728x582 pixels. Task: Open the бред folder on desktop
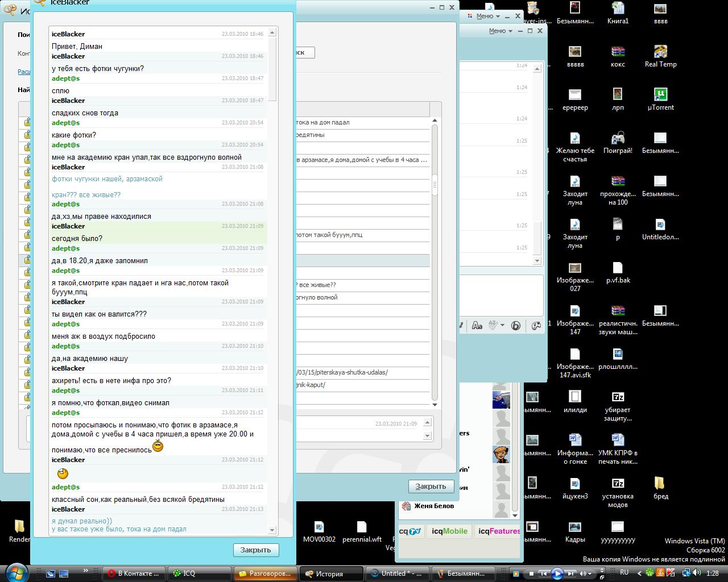(660, 484)
